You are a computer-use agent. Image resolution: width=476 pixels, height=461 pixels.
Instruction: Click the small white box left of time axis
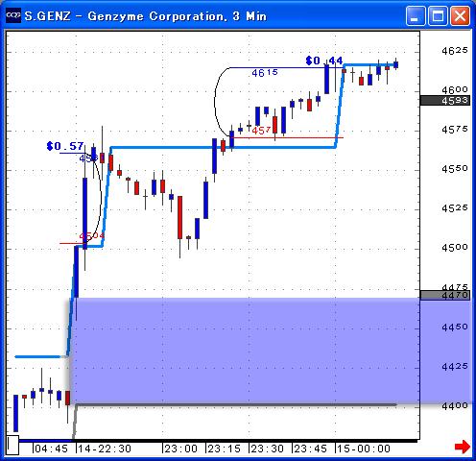(12, 445)
